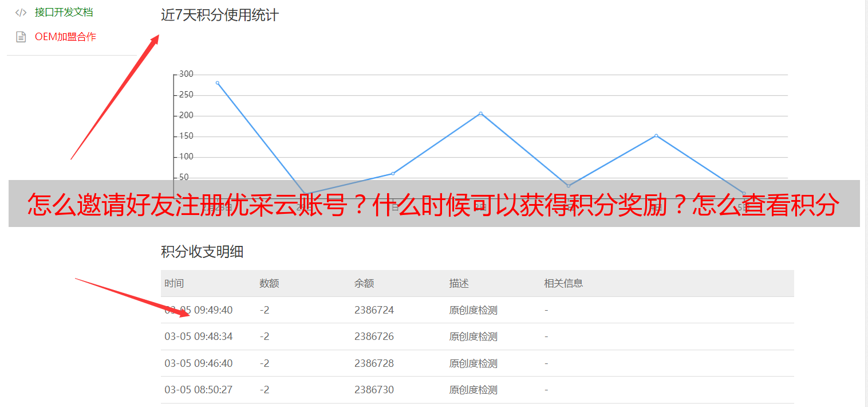This screenshot has width=868, height=407.
Task: Click the 150 y-axis label
Action: click(x=186, y=136)
